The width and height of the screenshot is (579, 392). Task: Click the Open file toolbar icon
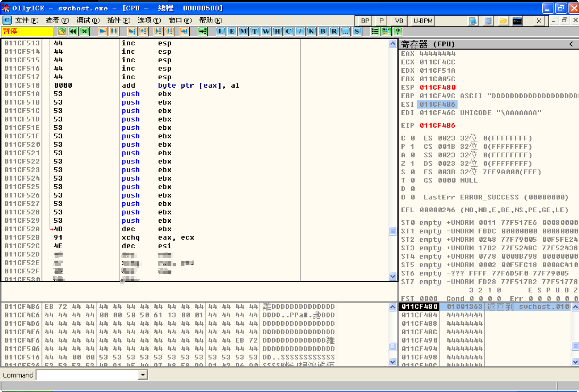click(x=62, y=31)
